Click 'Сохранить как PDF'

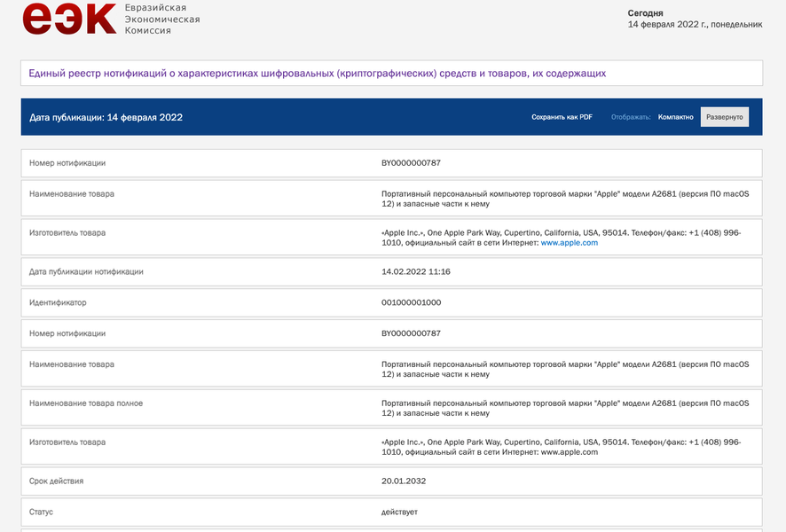pyautogui.click(x=562, y=117)
